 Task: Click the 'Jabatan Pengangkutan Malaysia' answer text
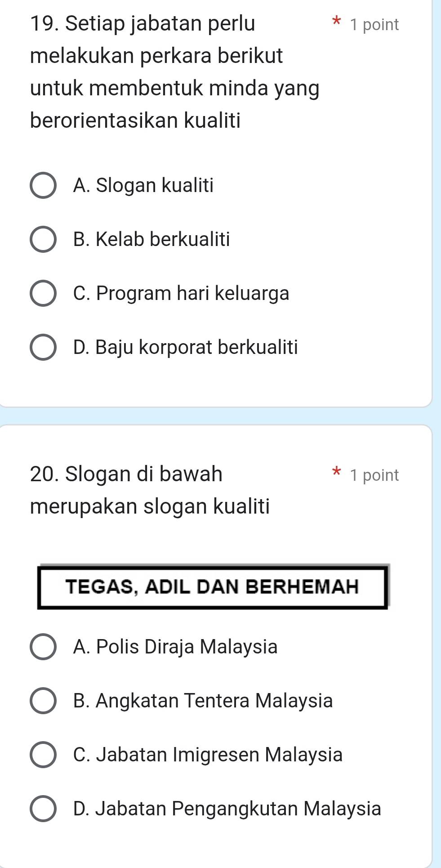coord(238,809)
